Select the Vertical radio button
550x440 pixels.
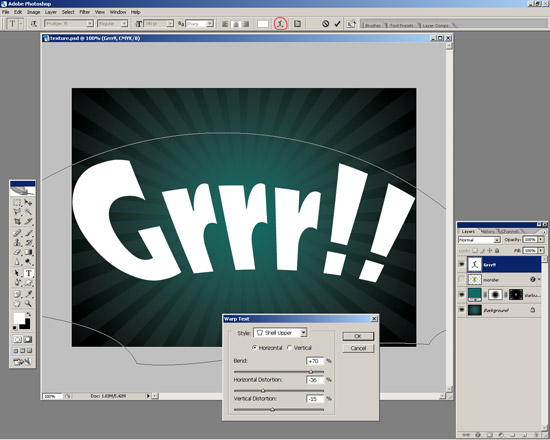coord(289,348)
